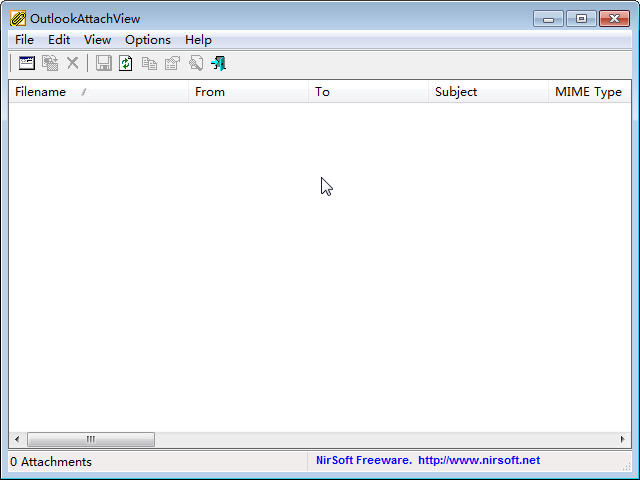Image resolution: width=640 pixels, height=480 pixels.
Task: Sort by the Filename column header
Action: (x=98, y=92)
